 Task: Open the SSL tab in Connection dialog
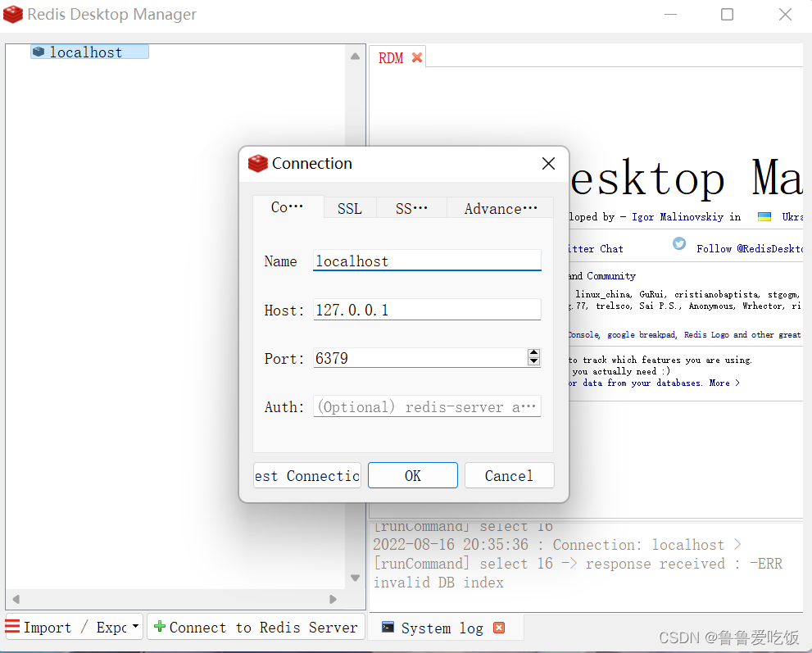point(350,208)
